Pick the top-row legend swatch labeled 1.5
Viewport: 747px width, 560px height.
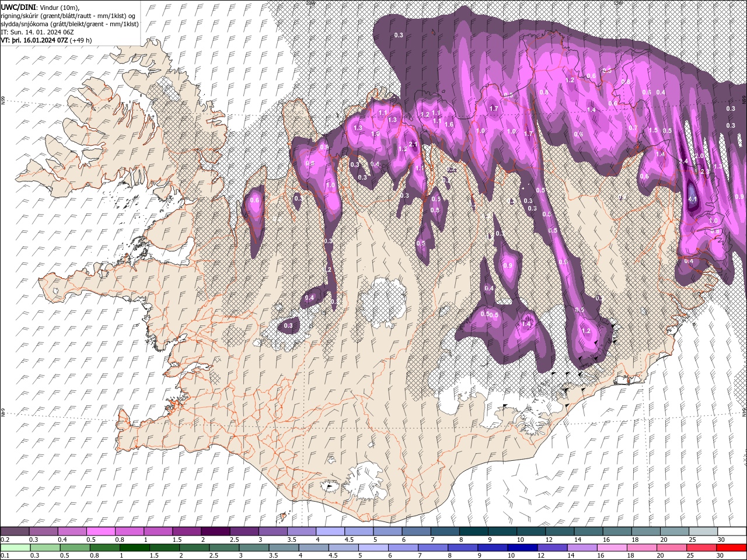pyautogui.click(x=187, y=531)
